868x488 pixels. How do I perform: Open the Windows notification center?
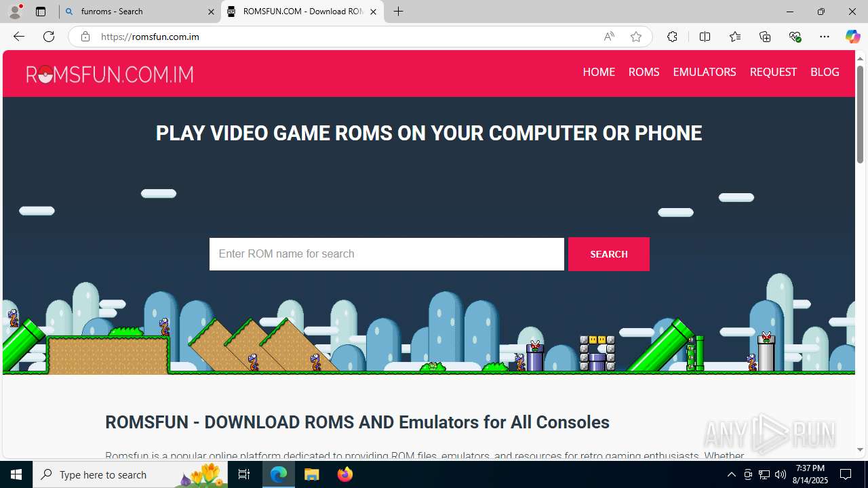846,474
